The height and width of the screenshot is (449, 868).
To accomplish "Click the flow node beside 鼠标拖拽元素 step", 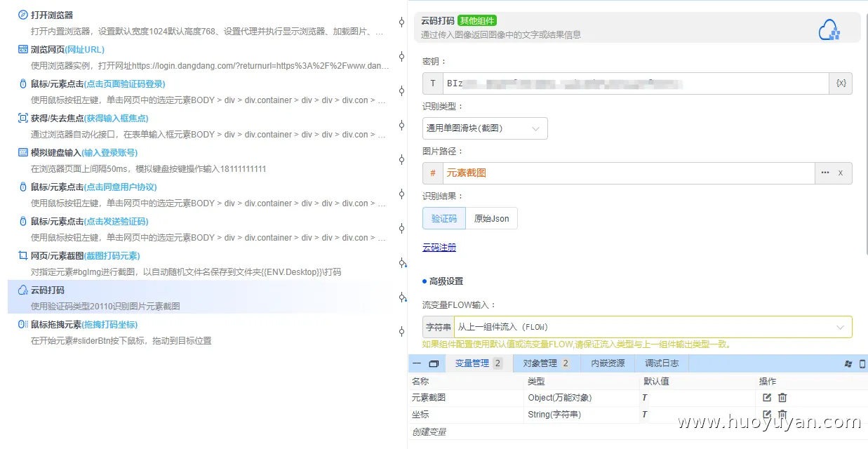I will [x=401, y=332].
